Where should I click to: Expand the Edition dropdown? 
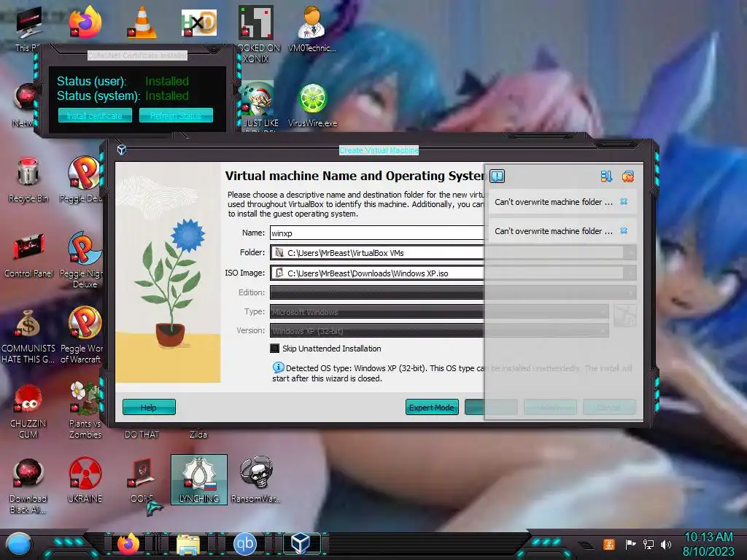click(x=453, y=292)
